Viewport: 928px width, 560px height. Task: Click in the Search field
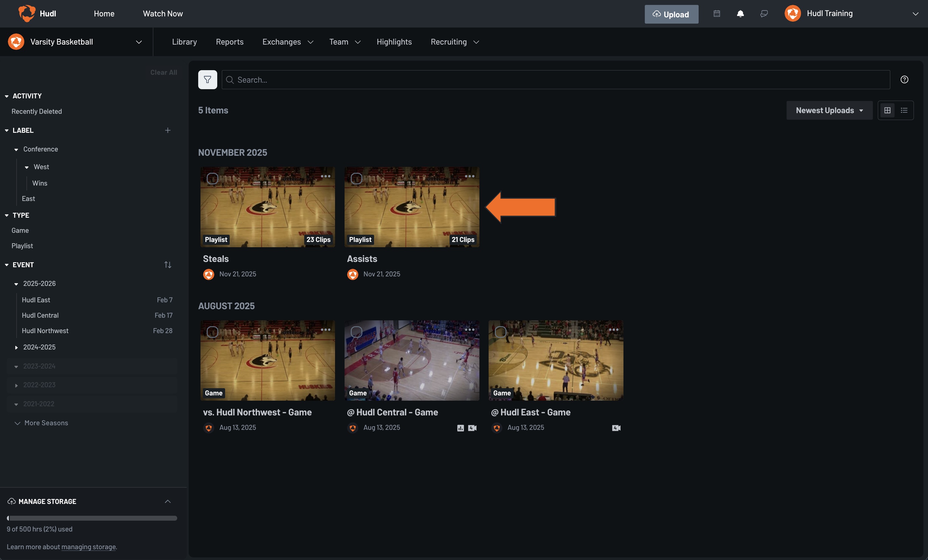coord(556,79)
